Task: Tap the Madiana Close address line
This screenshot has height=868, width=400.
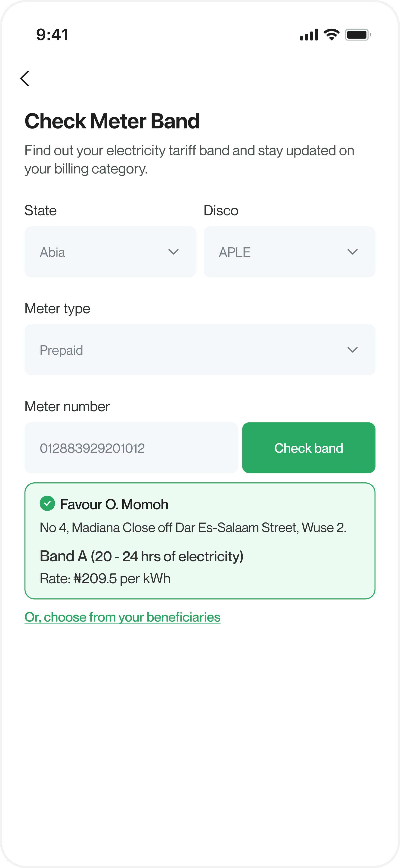Action: point(193,528)
